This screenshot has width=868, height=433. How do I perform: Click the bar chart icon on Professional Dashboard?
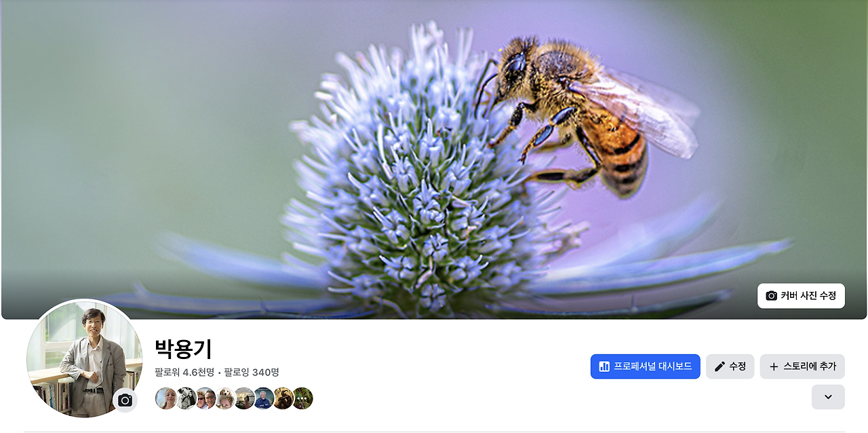[604, 366]
